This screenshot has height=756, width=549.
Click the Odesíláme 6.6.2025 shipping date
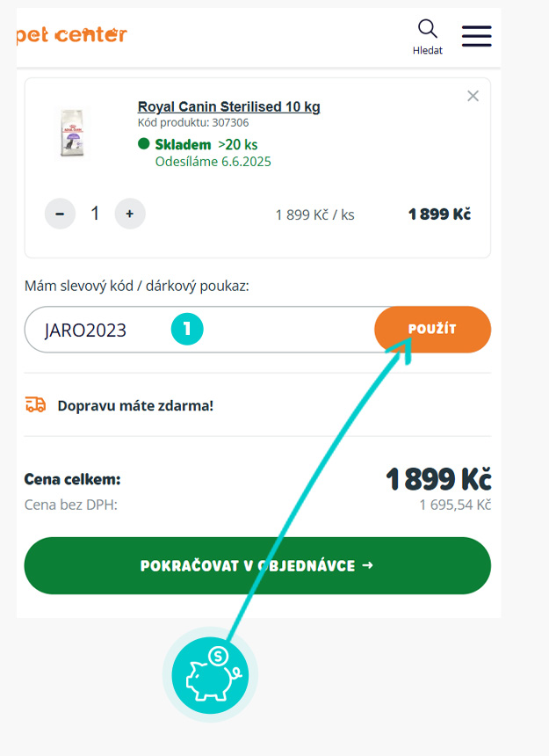(x=213, y=162)
